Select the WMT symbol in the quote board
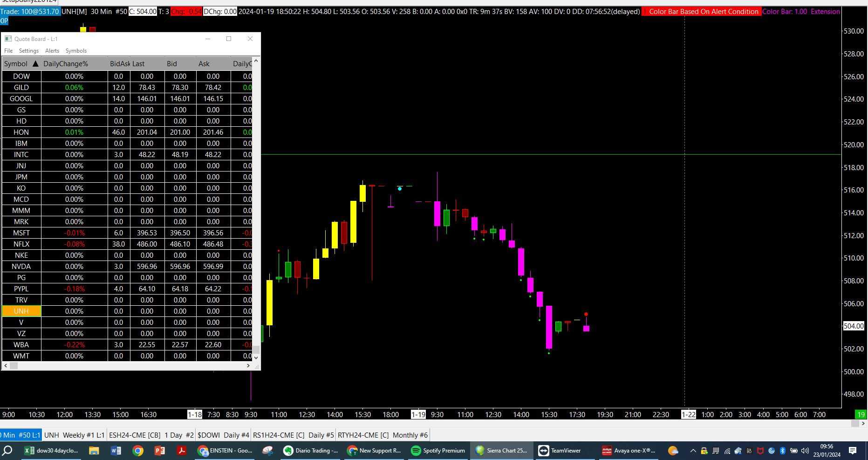 tap(21, 356)
